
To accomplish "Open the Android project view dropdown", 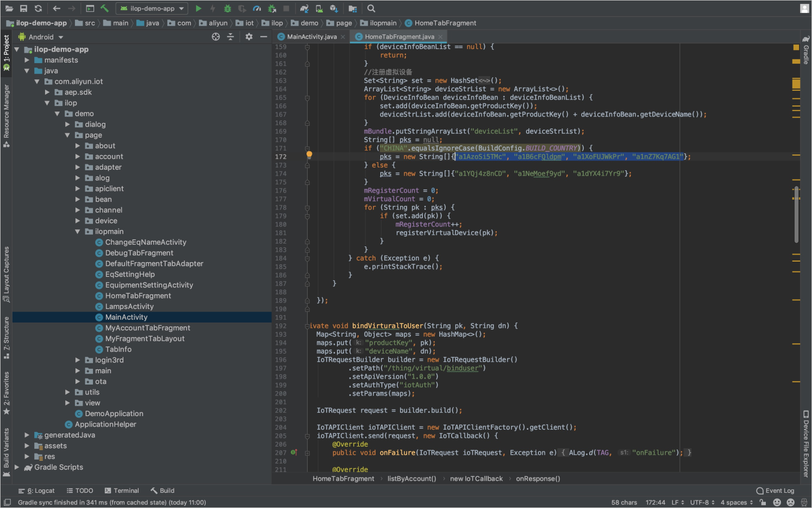I will 41,37.
